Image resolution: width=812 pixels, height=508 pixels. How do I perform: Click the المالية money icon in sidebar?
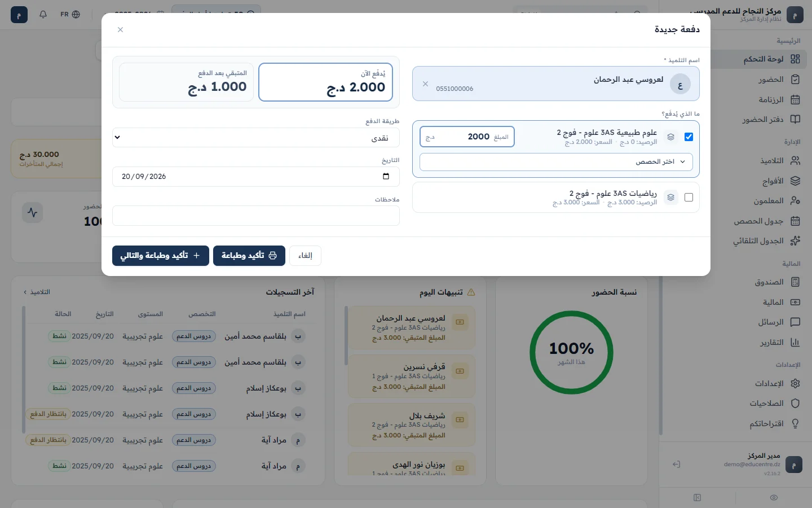pos(795,302)
